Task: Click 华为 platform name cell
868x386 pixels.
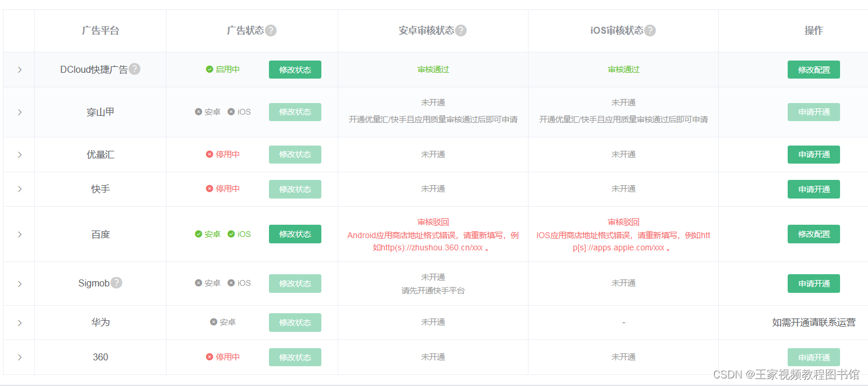Action: click(x=100, y=323)
